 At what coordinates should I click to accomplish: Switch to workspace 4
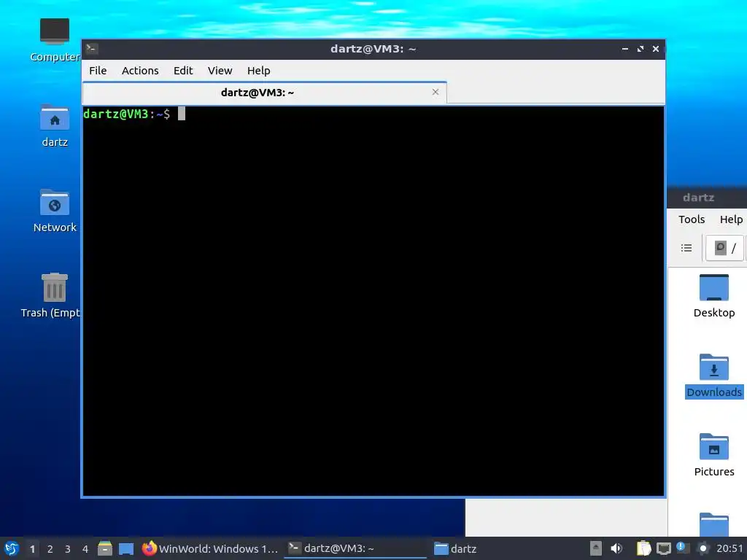point(85,549)
